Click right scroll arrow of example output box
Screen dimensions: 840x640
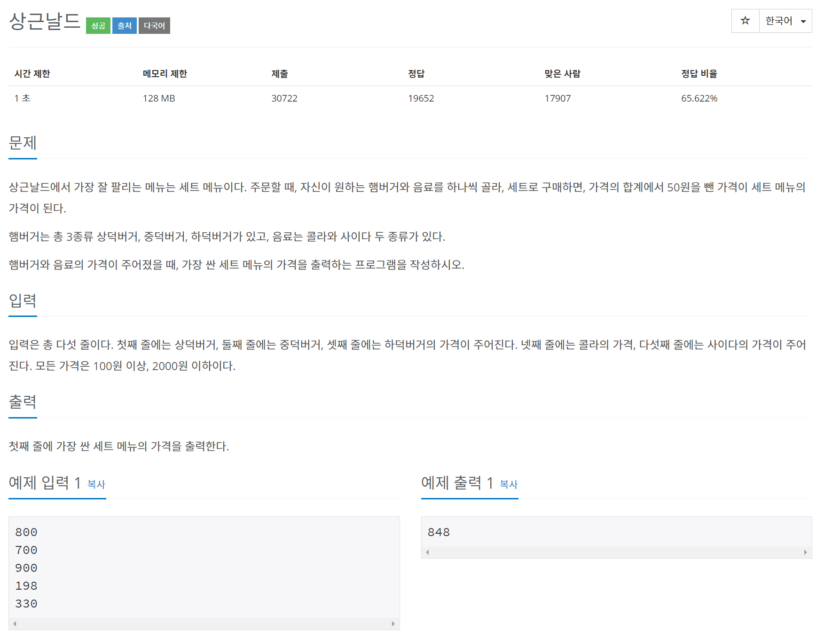[x=806, y=552]
